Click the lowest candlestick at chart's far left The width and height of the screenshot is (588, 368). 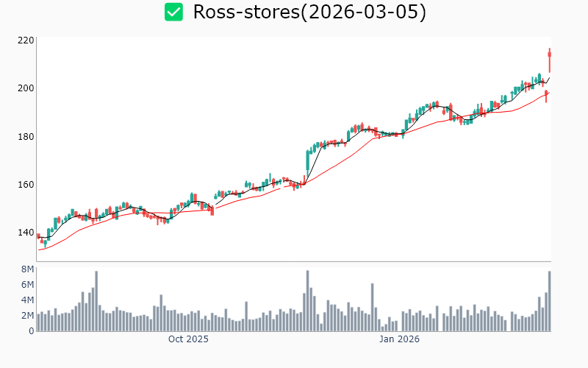click(x=45, y=243)
